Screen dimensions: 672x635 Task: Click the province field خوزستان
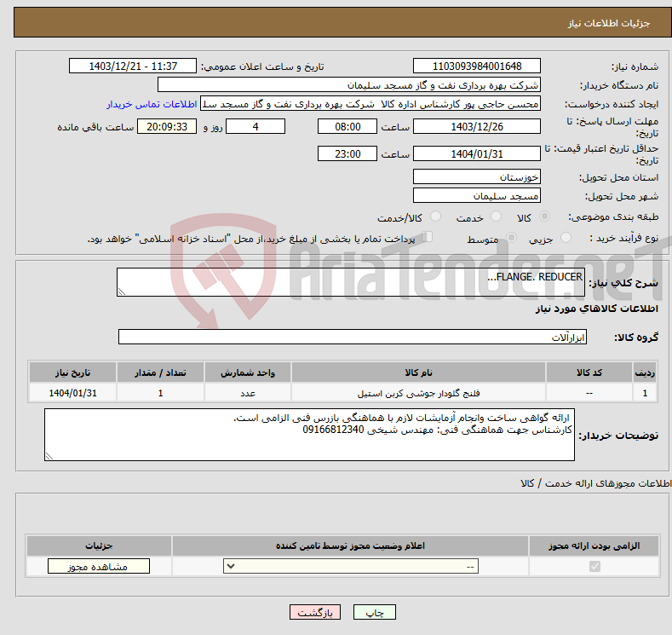tap(477, 176)
